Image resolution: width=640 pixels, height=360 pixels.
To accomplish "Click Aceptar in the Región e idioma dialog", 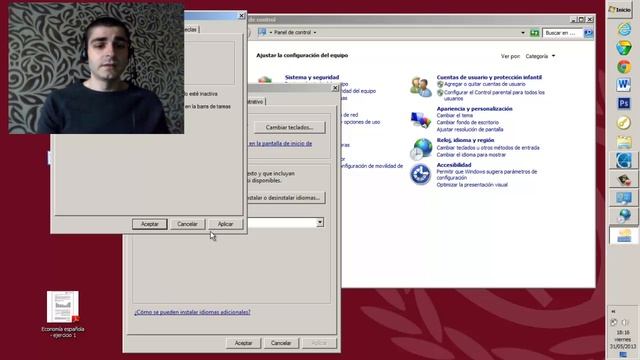I will [x=243, y=343].
